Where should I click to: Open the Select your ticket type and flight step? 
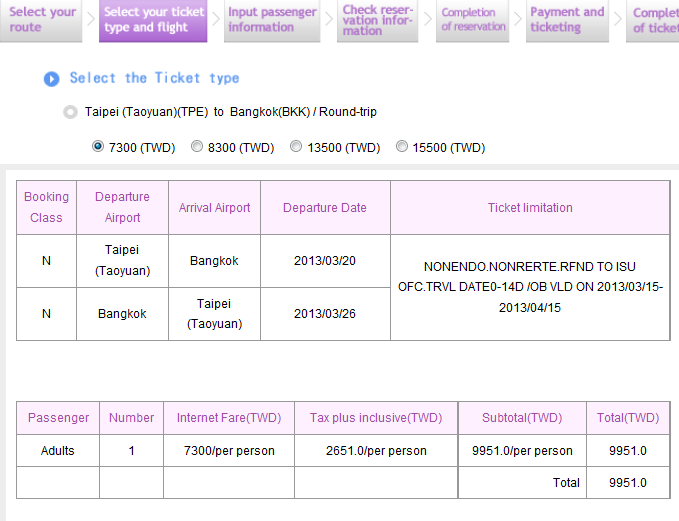pos(153,20)
